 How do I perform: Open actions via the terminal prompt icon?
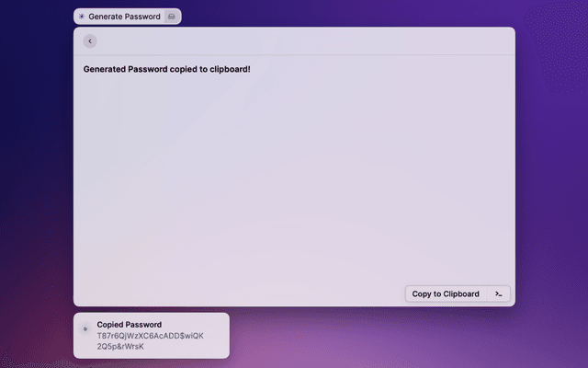point(498,293)
